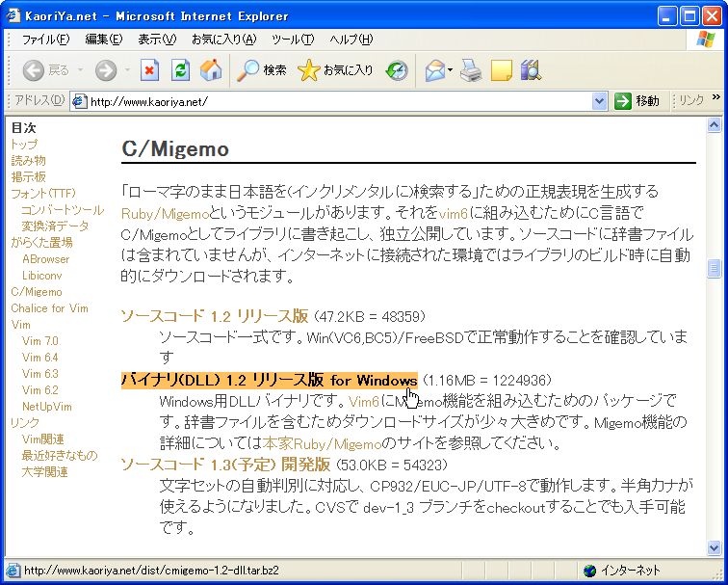Open 変換済データ sidebar link
Image resolution: width=728 pixels, height=585 pixels.
point(55,226)
